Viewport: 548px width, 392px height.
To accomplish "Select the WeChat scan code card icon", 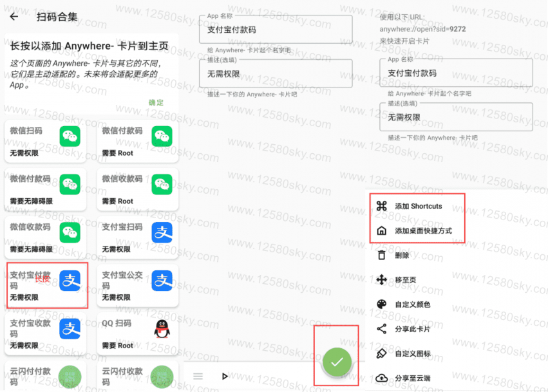I will pos(70,136).
